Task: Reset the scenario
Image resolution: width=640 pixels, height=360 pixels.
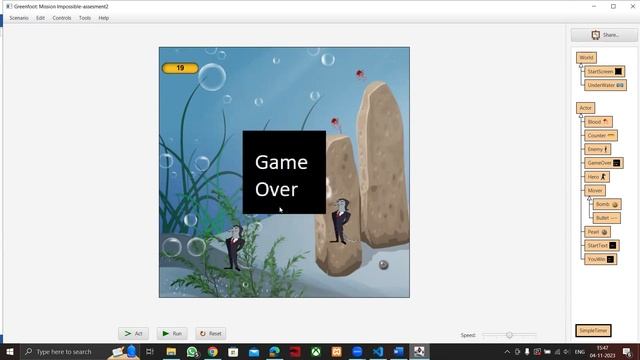Action: tap(211, 333)
